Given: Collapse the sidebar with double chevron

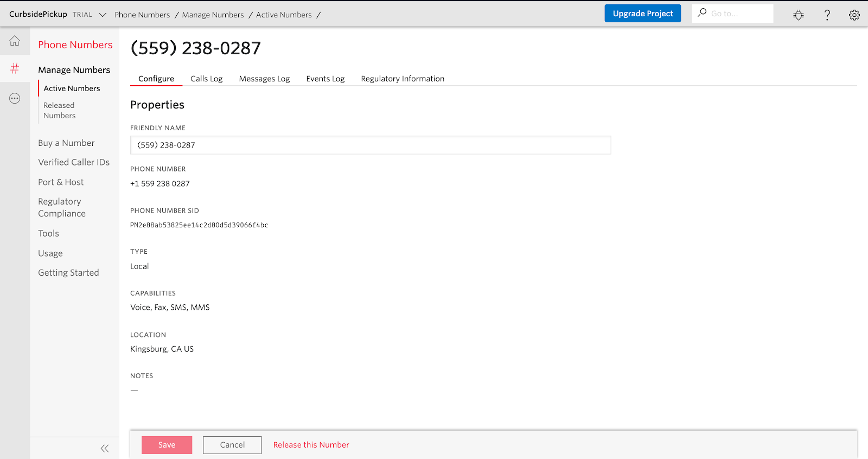Looking at the screenshot, I should (105, 448).
